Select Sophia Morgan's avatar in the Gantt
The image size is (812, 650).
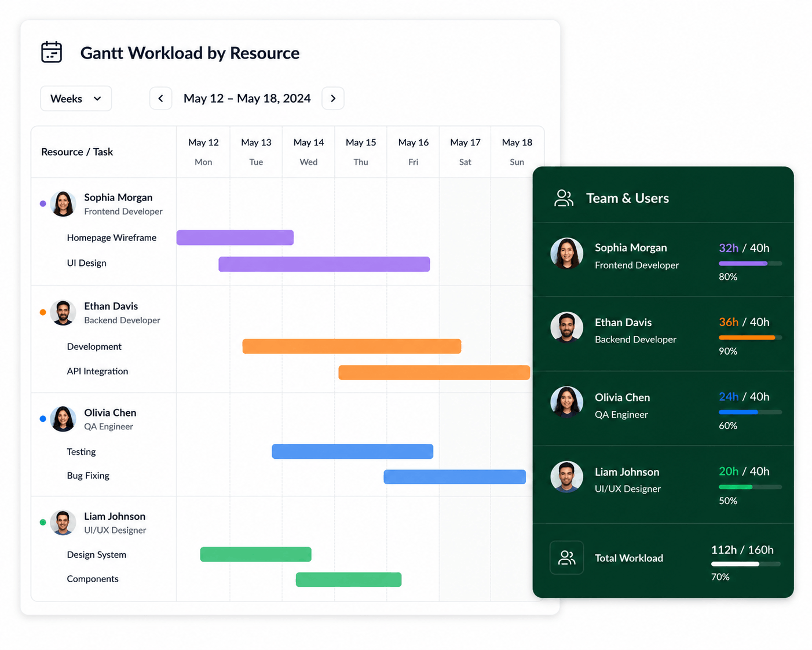pos(63,204)
